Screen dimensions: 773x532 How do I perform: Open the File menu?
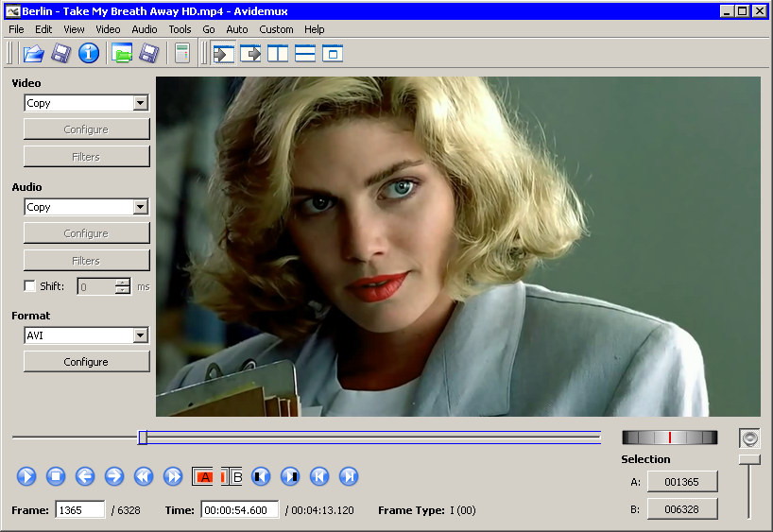16,29
